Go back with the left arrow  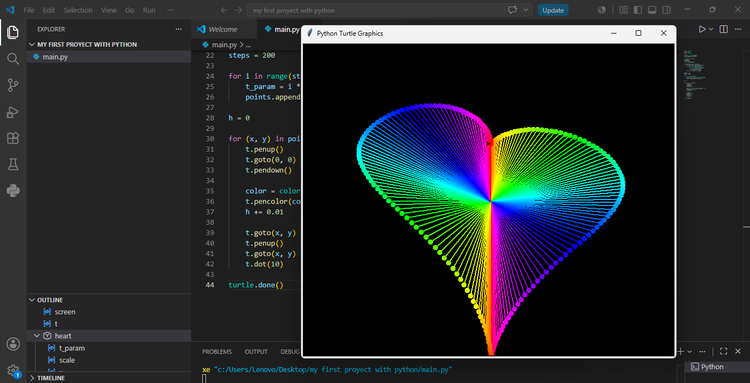[224, 10]
